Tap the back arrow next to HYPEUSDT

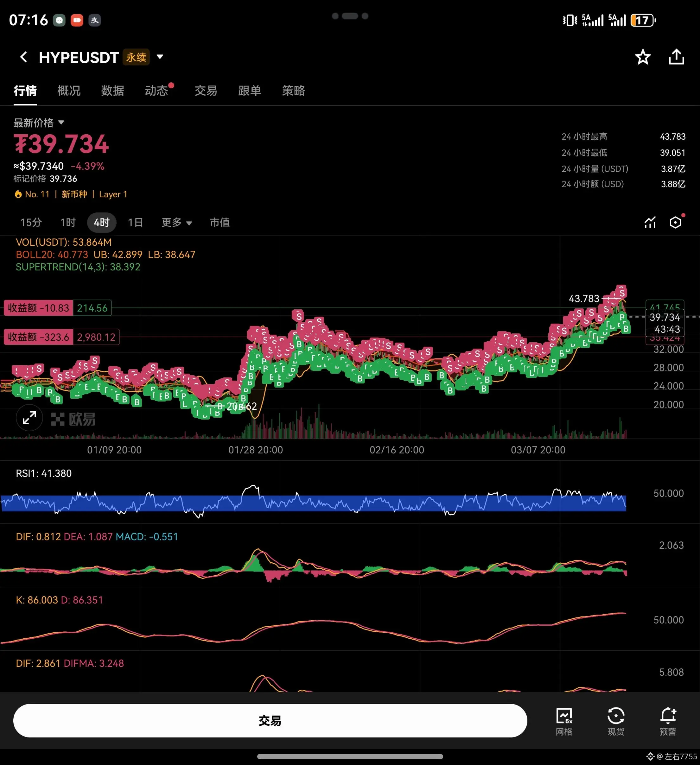coord(23,57)
